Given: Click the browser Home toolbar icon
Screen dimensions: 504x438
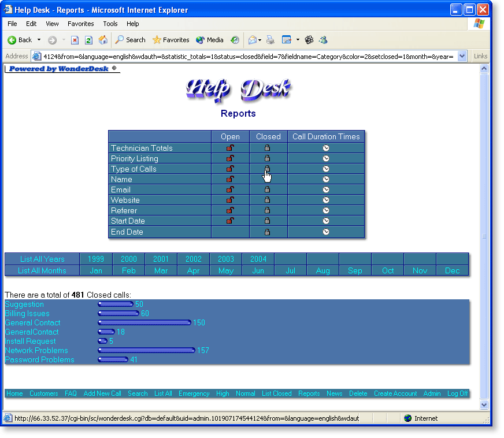Looking at the screenshot, I should 103,40.
